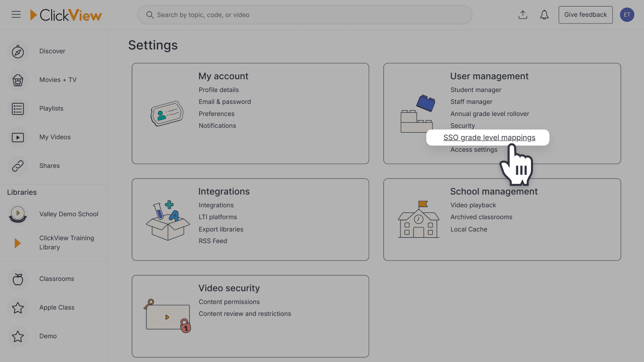Viewport: 644px width, 362px height.
Task: Open the hamburger navigation menu
Action: pyautogui.click(x=16, y=14)
